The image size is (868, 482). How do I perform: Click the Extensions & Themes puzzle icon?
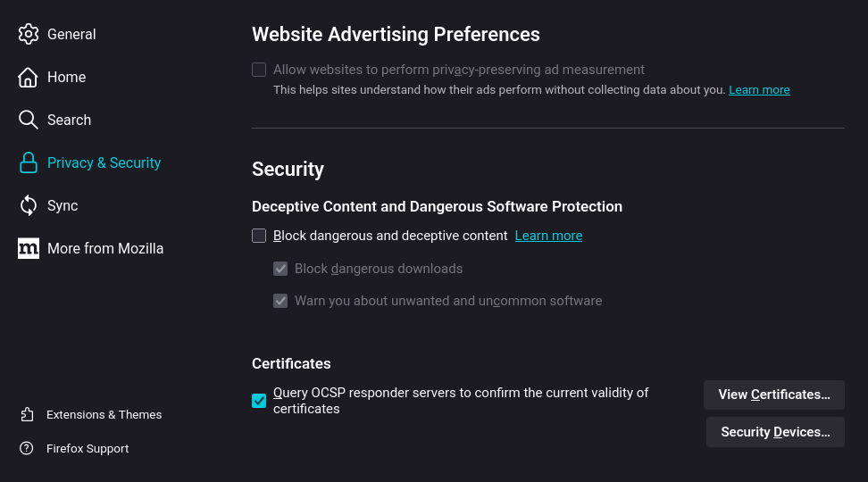pos(28,414)
